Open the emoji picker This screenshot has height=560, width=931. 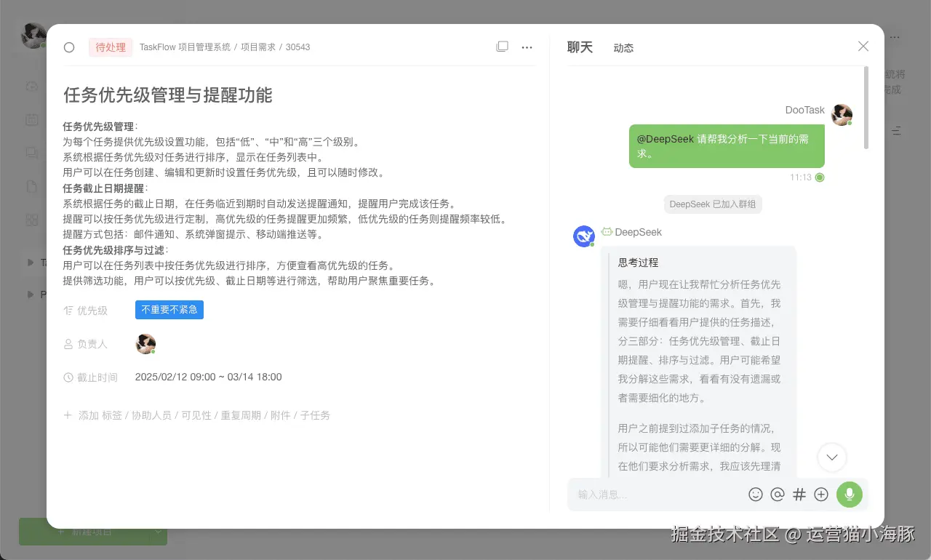[756, 495]
